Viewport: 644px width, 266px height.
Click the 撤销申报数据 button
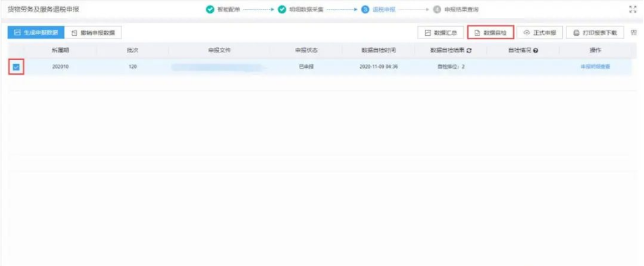(x=93, y=33)
